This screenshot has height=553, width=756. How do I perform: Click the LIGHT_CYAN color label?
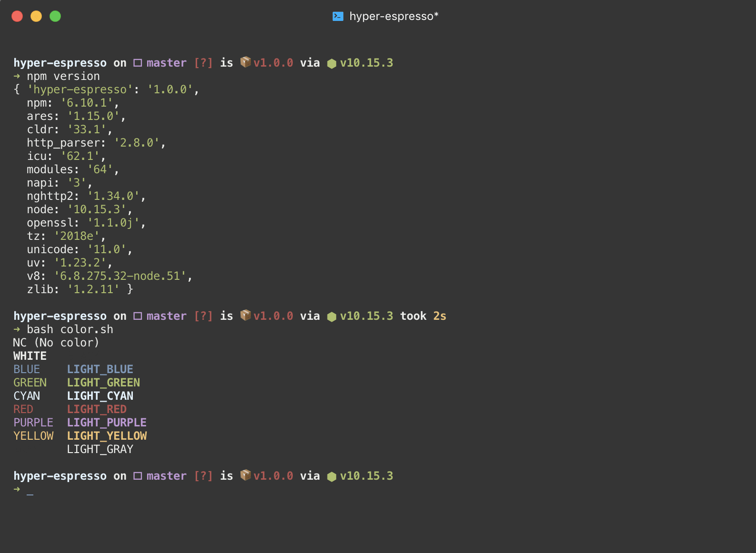[100, 396]
